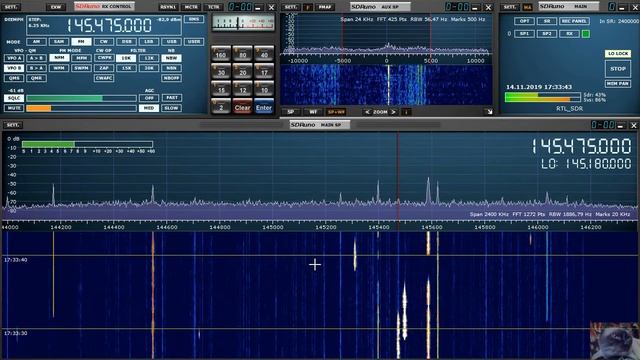Click the small orange F button in AUX SP
The height and width of the screenshot is (360, 640).
pyautogui.click(x=309, y=7)
